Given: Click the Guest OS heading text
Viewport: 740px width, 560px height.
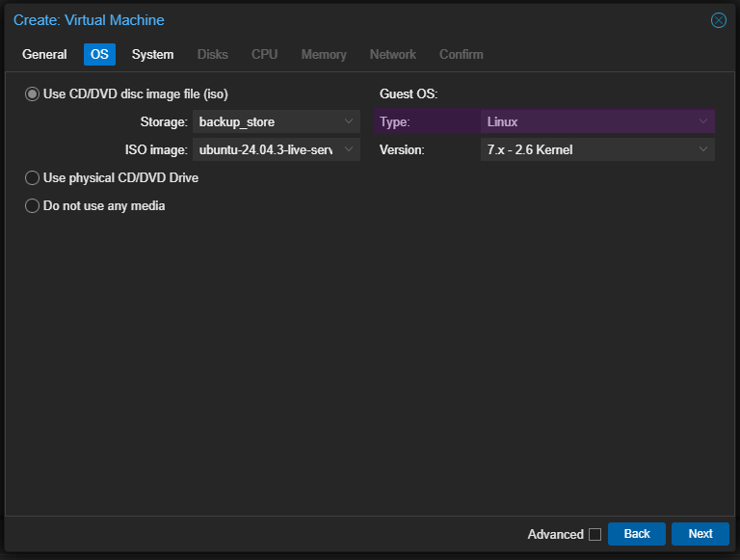Looking at the screenshot, I should [x=409, y=93].
